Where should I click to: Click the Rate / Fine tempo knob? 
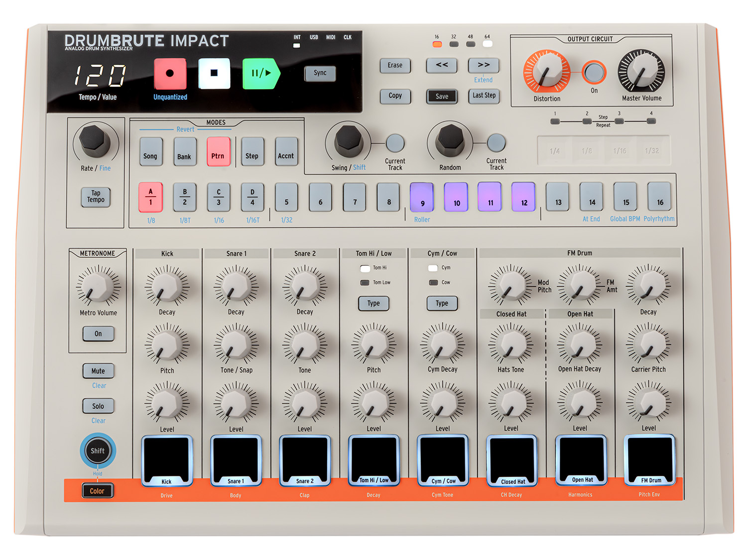coord(94,139)
